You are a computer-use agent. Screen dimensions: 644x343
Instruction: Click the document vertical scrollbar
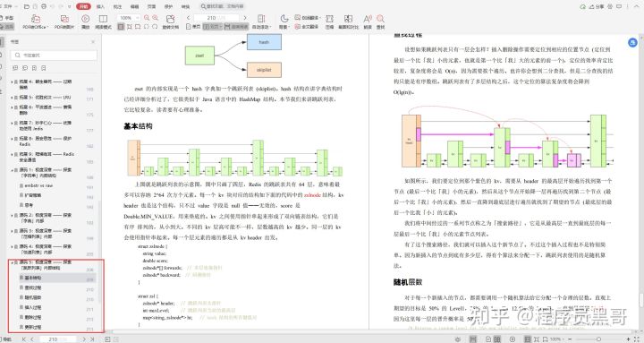click(641, 300)
